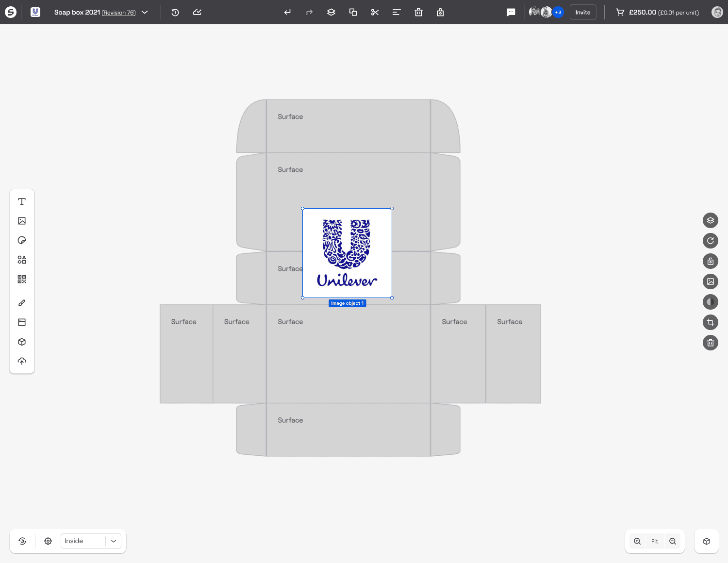
Task: Open cart showing £250.00 price
Action: click(x=658, y=12)
